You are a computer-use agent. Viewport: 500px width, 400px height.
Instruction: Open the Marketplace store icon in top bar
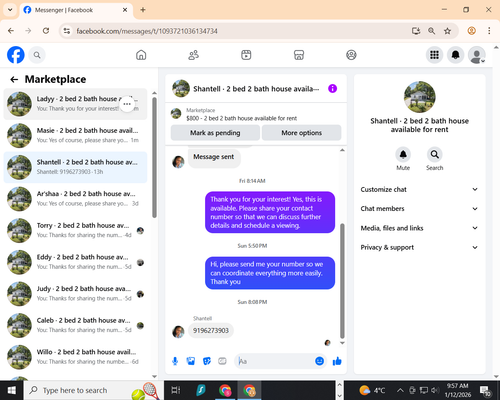point(299,55)
